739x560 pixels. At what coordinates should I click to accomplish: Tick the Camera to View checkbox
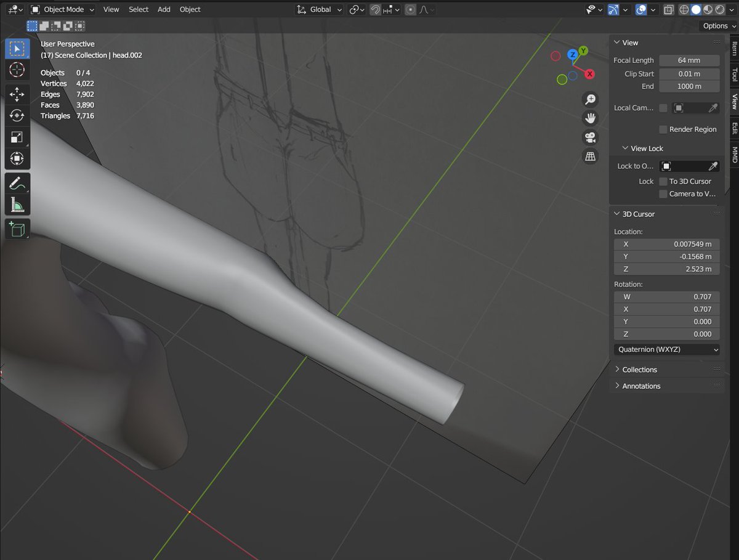click(663, 193)
